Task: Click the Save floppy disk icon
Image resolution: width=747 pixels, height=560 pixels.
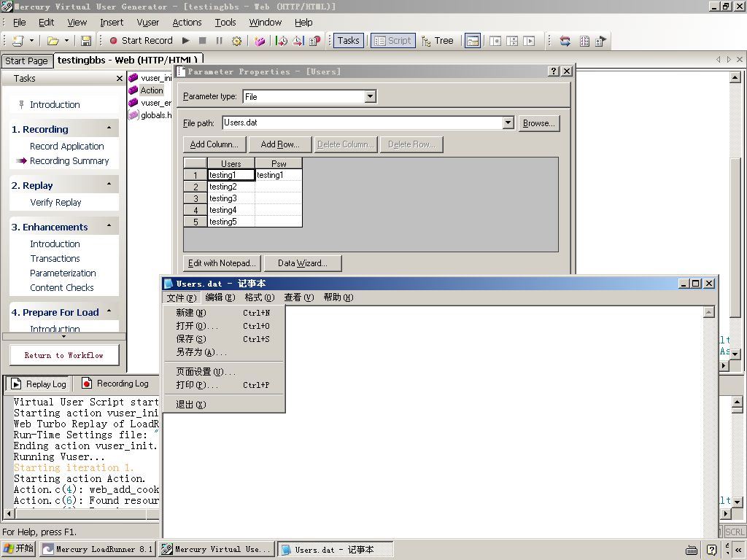Action: [86, 41]
